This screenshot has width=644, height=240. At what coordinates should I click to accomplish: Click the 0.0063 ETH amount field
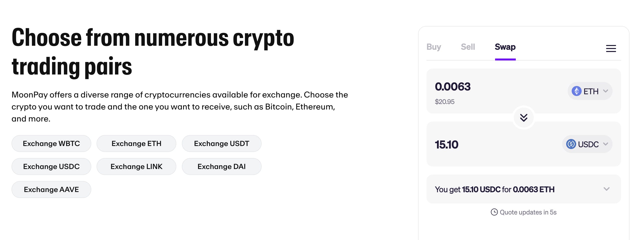click(x=452, y=87)
